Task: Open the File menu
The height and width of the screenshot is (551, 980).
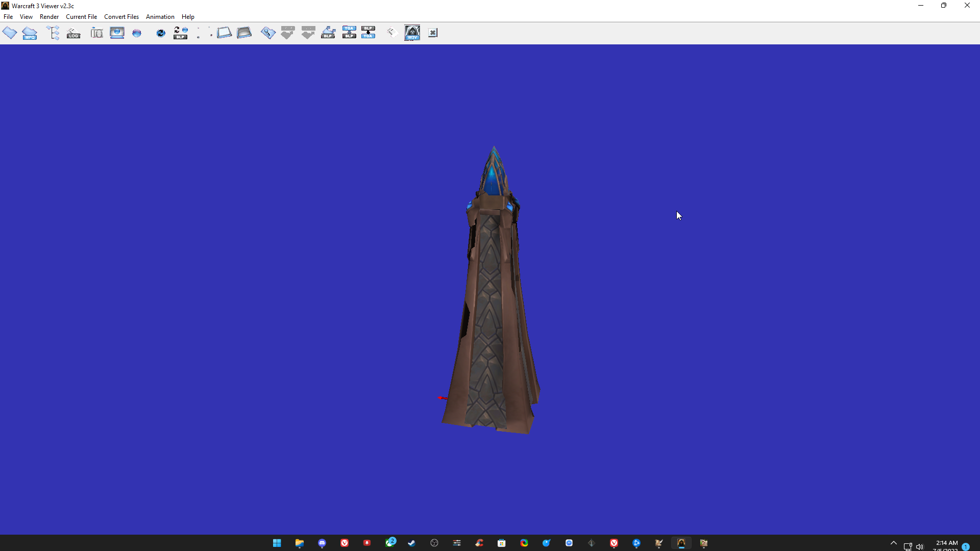Action: [x=8, y=17]
